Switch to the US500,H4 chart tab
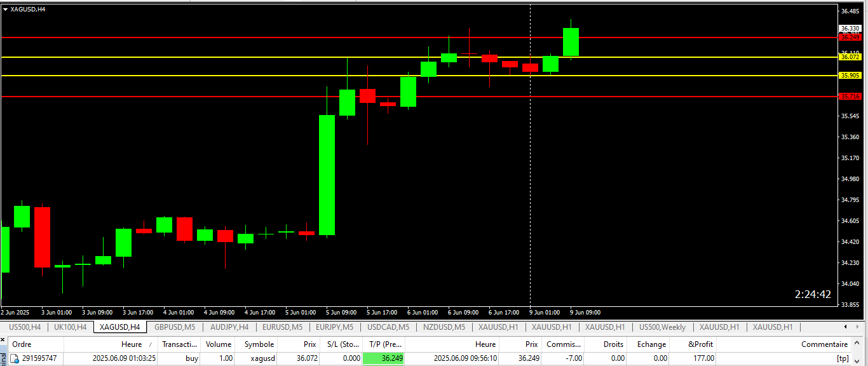868x366 pixels. pyautogui.click(x=25, y=327)
